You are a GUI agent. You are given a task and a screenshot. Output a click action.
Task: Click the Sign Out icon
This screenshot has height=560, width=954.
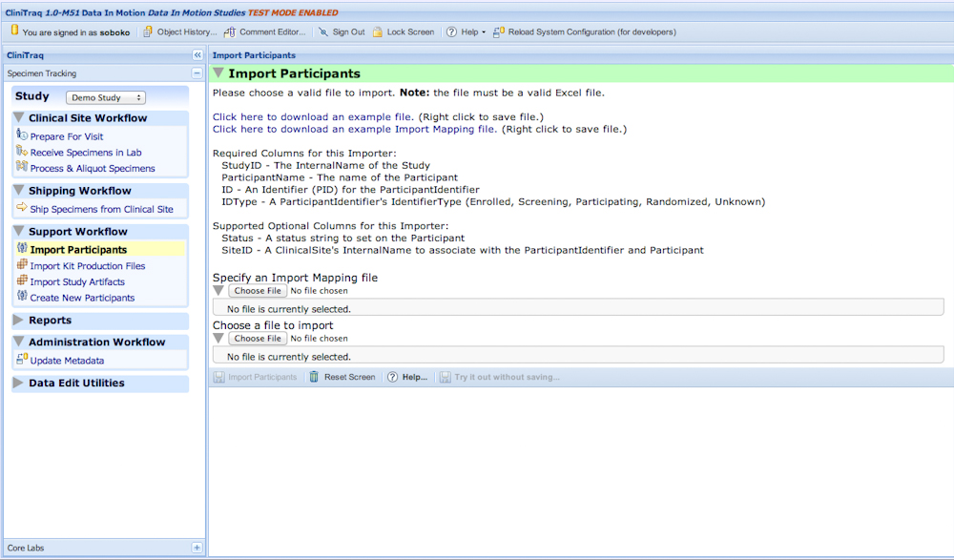point(323,32)
